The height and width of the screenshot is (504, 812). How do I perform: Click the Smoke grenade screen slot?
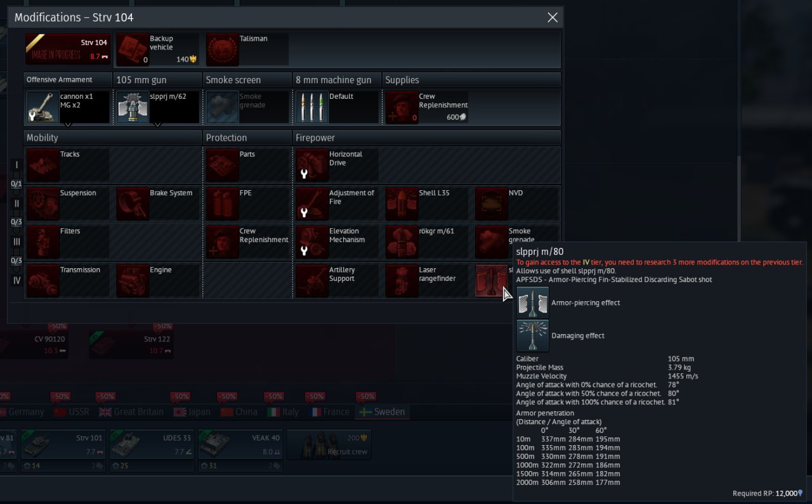(247, 107)
